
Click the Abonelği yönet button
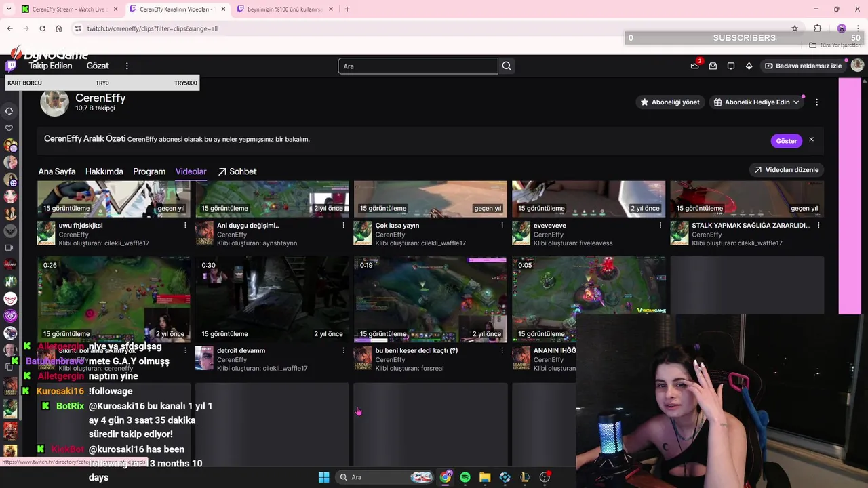pyautogui.click(x=670, y=102)
